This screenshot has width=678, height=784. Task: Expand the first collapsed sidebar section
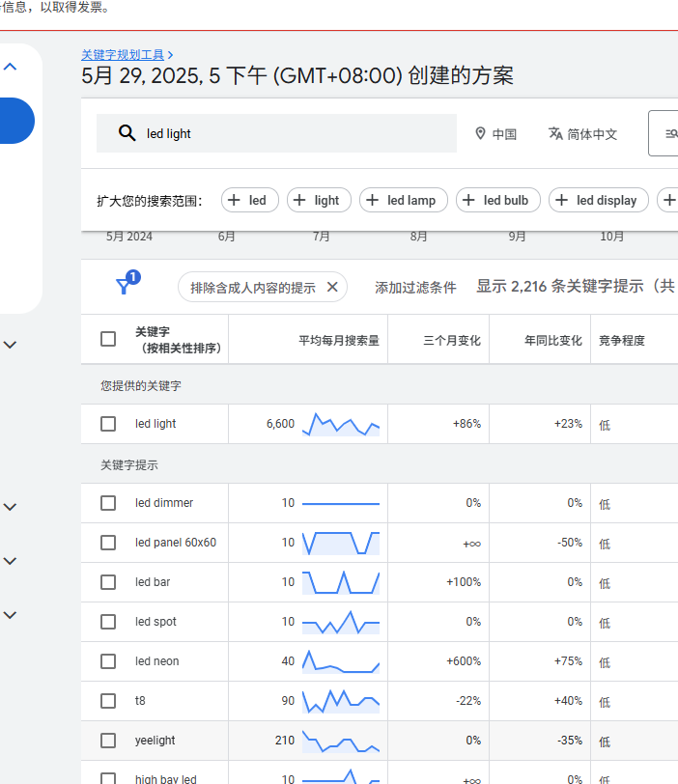click(11, 344)
